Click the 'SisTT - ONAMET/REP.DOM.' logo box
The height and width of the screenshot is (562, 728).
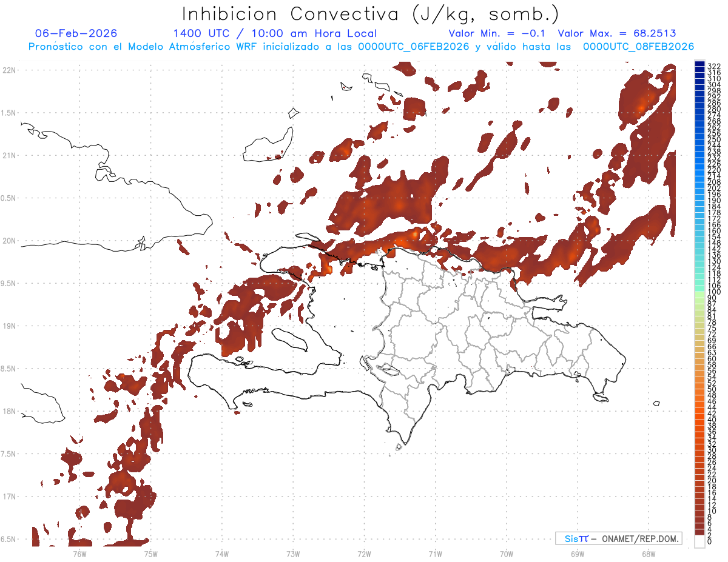point(619,538)
